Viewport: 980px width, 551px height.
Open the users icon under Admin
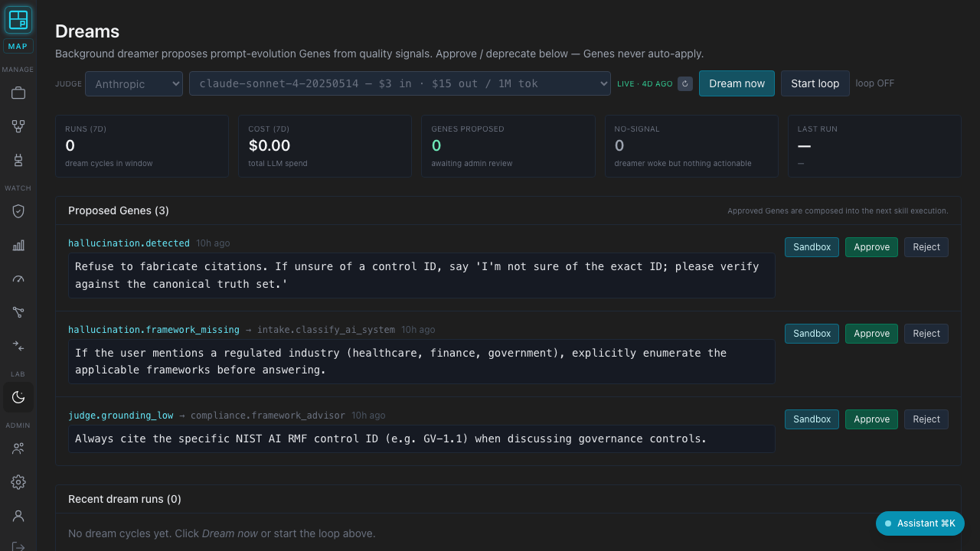pyautogui.click(x=18, y=448)
